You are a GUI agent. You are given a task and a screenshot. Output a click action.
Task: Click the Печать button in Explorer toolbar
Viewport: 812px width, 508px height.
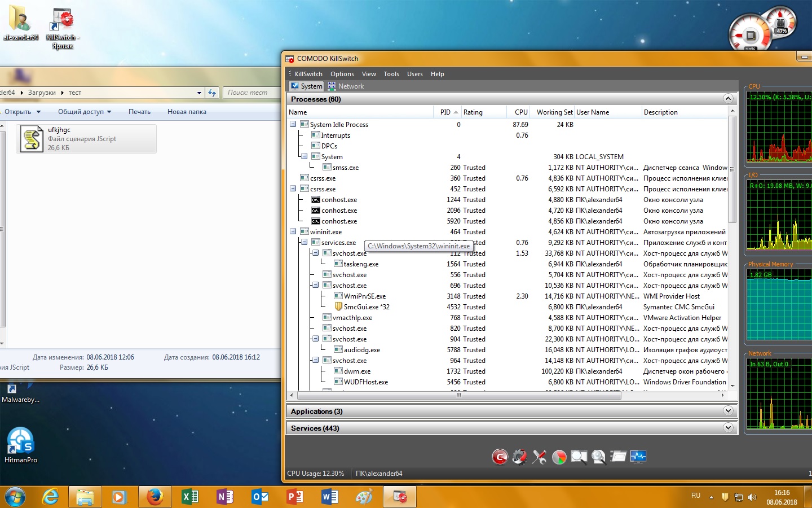click(x=139, y=112)
